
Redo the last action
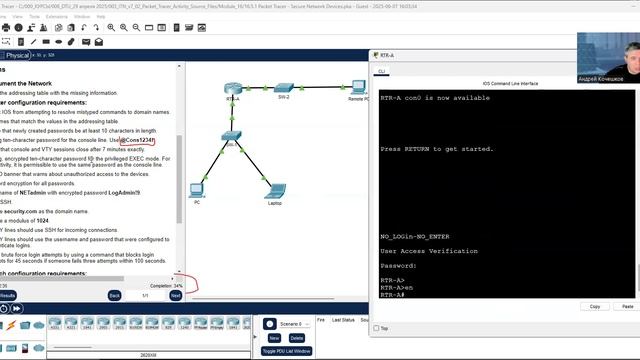(96, 28)
